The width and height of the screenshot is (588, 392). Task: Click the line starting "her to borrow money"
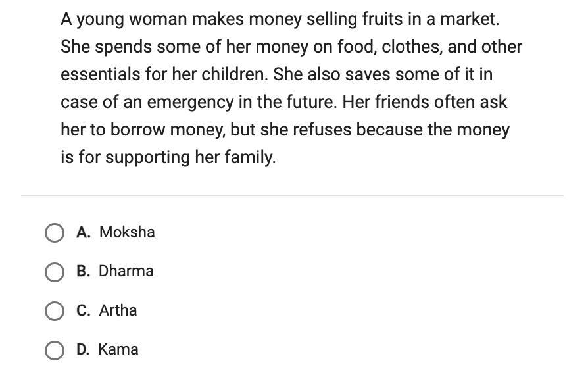[x=285, y=130]
